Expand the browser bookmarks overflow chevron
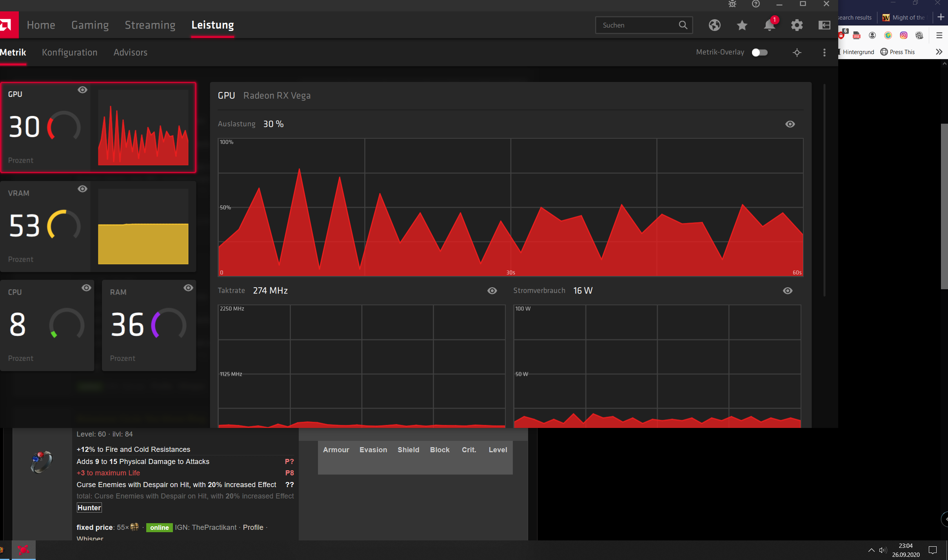This screenshot has width=948, height=560. click(939, 52)
